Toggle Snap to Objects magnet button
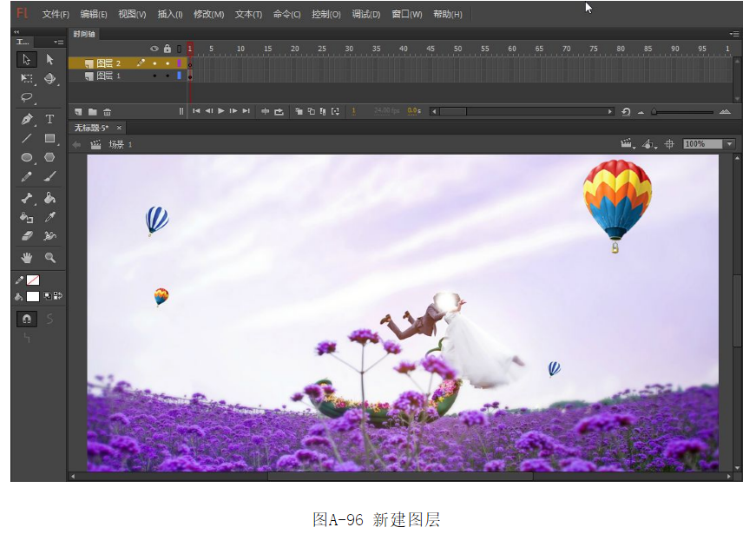The image size is (756, 534). [x=27, y=319]
